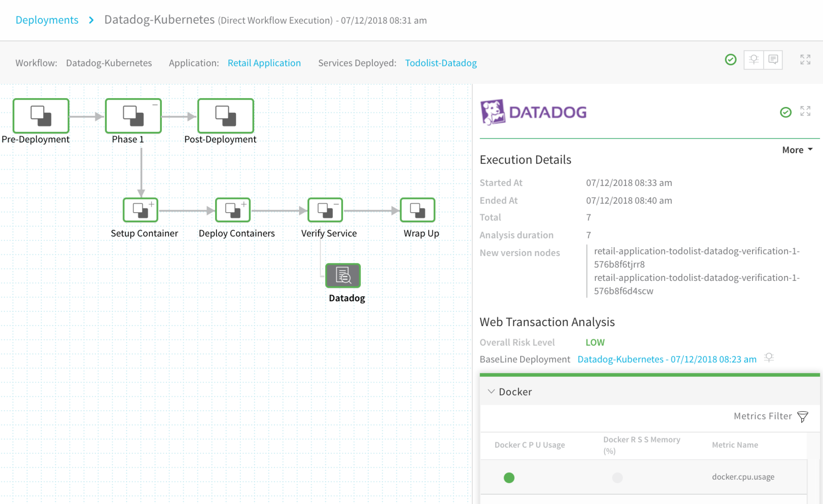Collapse Phase 1 using its minus sign
The width and height of the screenshot is (823, 504).
tap(155, 105)
